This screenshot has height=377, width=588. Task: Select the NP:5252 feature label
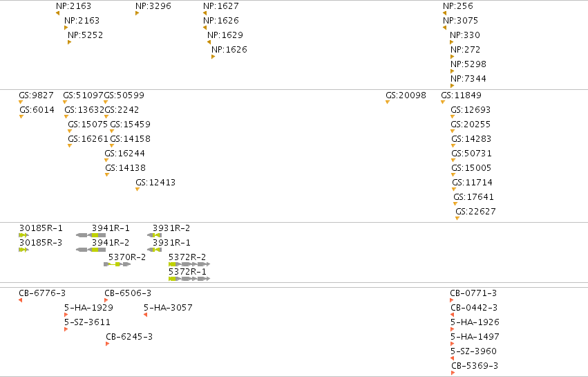point(85,35)
